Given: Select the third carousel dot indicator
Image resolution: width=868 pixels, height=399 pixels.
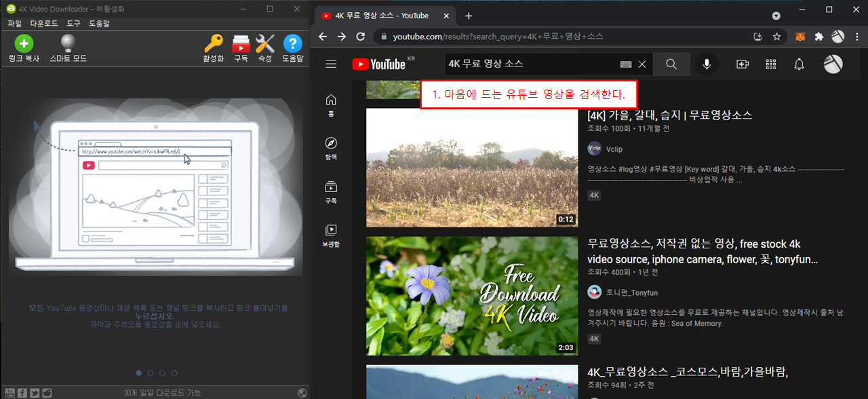Looking at the screenshot, I should [x=162, y=373].
